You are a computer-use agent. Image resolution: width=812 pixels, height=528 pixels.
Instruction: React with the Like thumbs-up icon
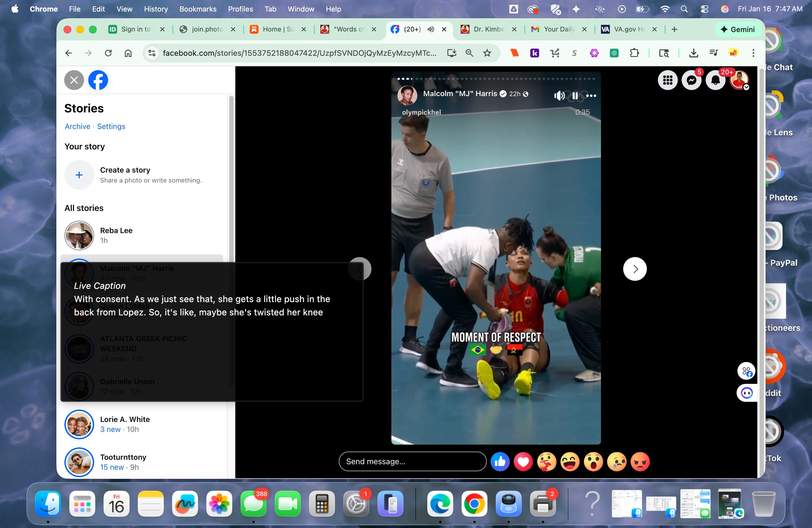click(500, 461)
